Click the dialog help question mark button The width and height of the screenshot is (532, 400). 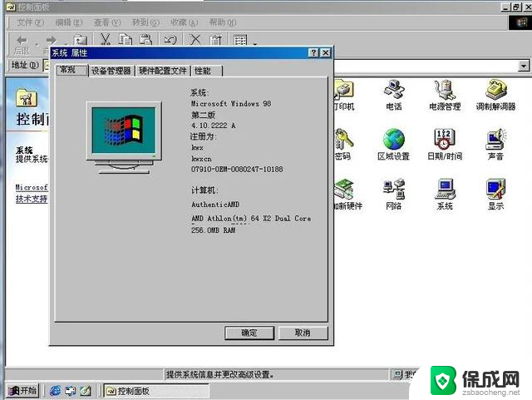(x=313, y=52)
